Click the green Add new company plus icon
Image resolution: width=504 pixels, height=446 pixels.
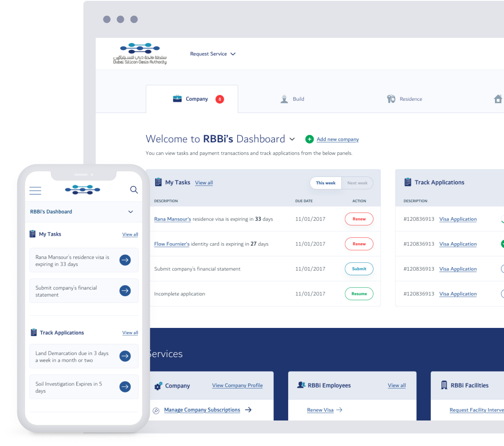click(309, 139)
